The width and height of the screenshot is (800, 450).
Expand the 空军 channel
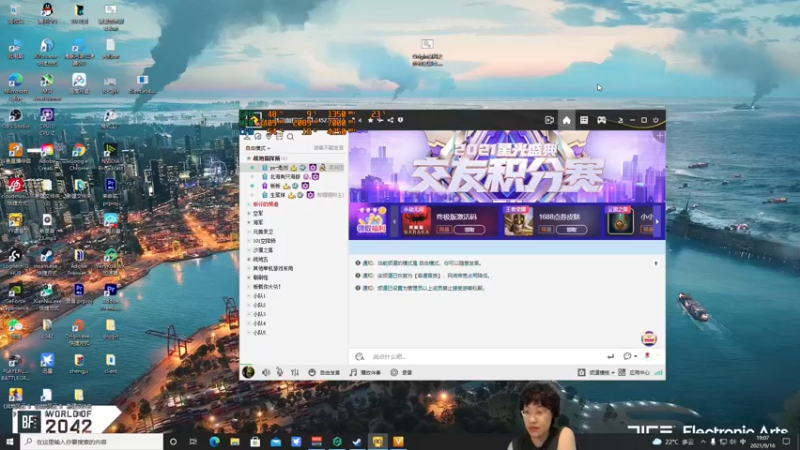click(249, 213)
